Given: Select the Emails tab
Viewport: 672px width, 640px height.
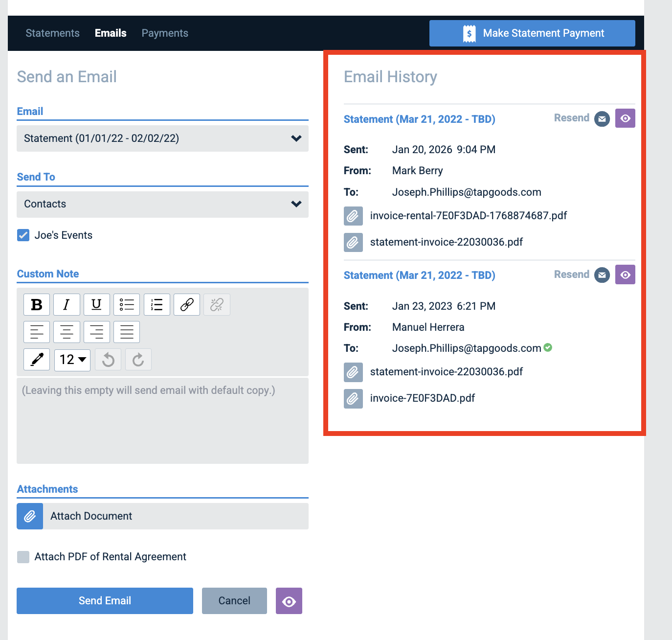Looking at the screenshot, I should click(111, 33).
